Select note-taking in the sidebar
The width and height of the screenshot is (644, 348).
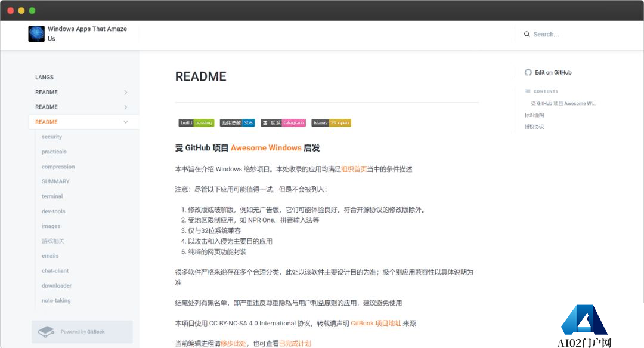pos(56,300)
